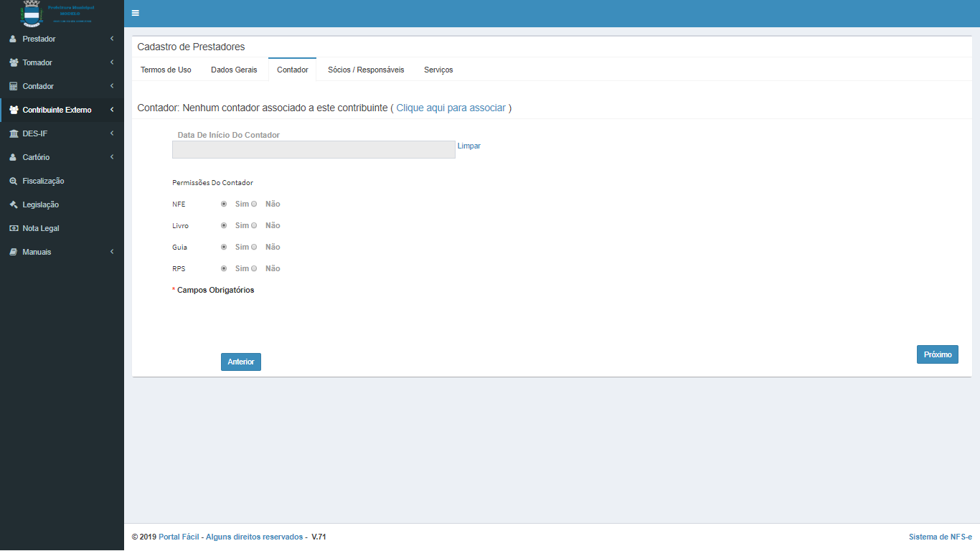
Task: Expand the Tomador menu chevron
Action: pyautogui.click(x=112, y=62)
